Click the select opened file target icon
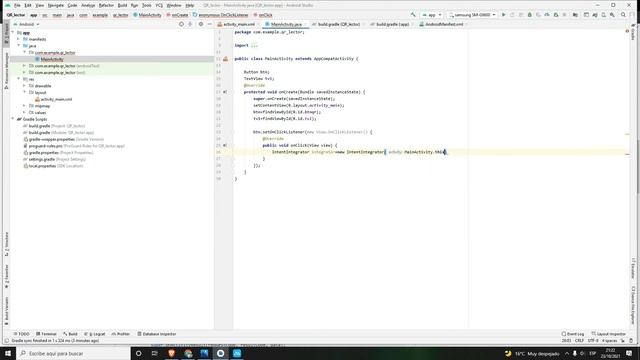Image resolution: width=640 pixels, height=360 pixels. click(x=181, y=24)
